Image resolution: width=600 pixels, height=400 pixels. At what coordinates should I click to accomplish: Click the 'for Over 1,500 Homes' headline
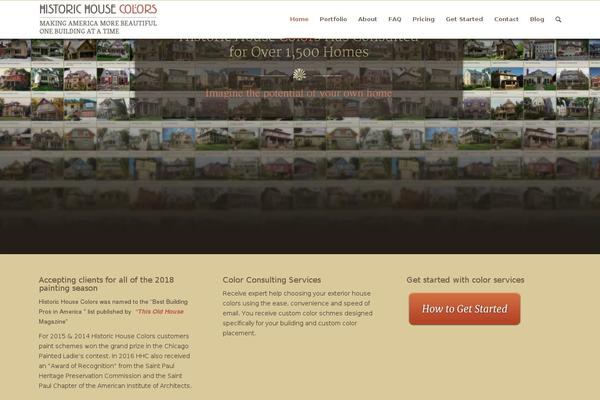(299, 51)
